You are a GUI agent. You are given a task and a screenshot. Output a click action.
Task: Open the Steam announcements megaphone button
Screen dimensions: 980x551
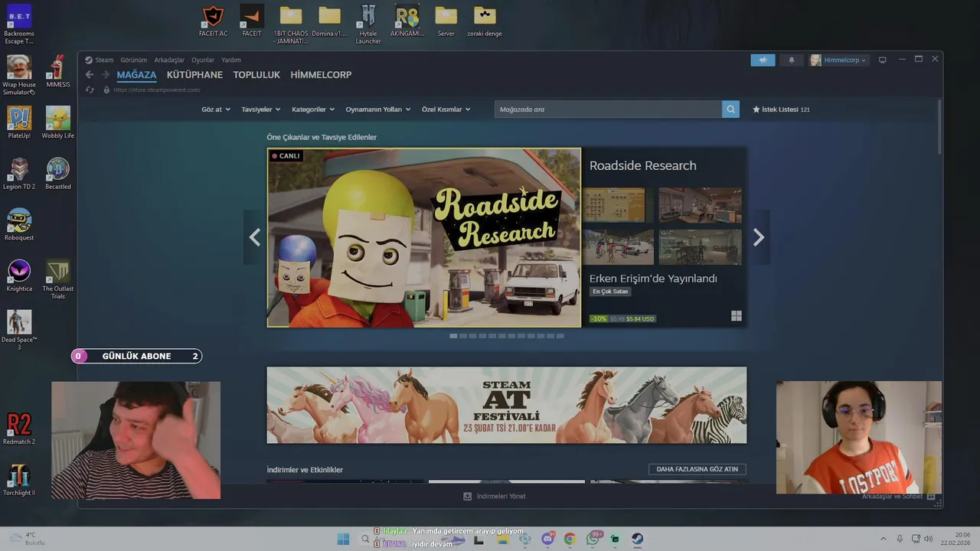(763, 60)
